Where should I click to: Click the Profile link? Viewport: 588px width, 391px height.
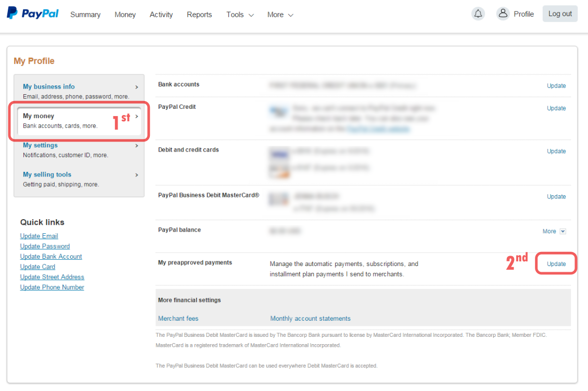[x=523, y=14]
